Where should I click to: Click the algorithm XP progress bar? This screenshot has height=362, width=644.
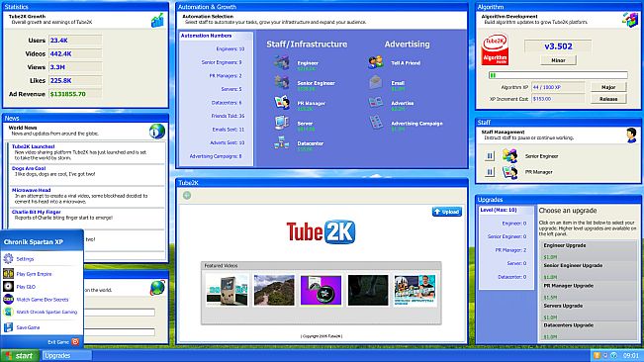[558, 75]
